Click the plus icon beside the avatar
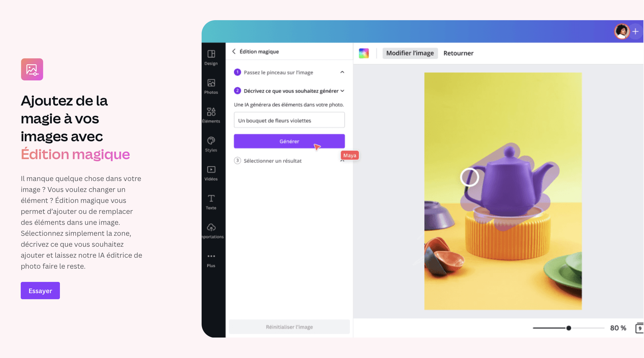This screenshot has width=644, height=358. coord(635,31)
